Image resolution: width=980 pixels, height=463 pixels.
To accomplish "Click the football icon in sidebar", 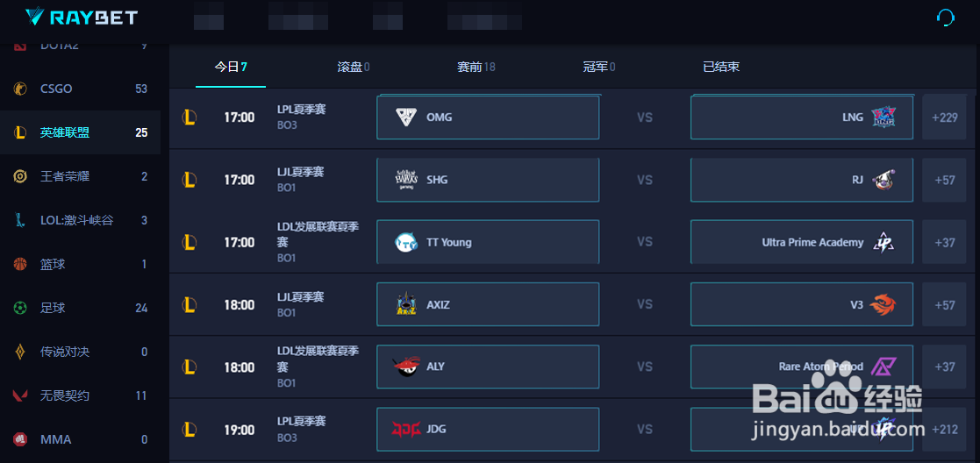I will click(x=19, y=308).
